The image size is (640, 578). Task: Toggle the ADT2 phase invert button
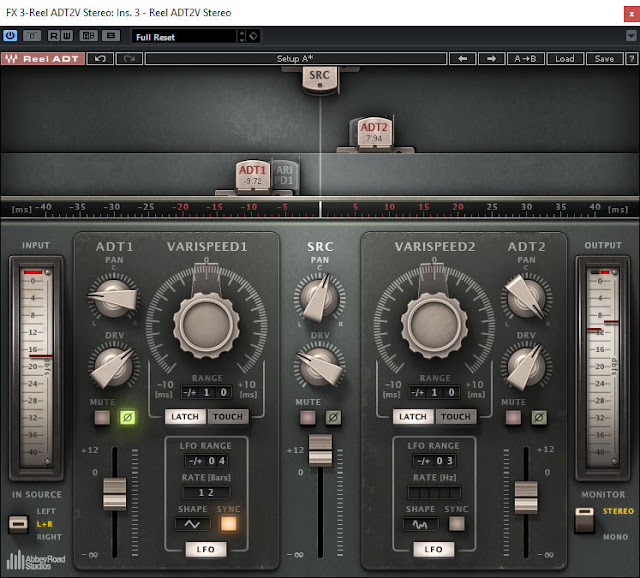pos(539,418)
